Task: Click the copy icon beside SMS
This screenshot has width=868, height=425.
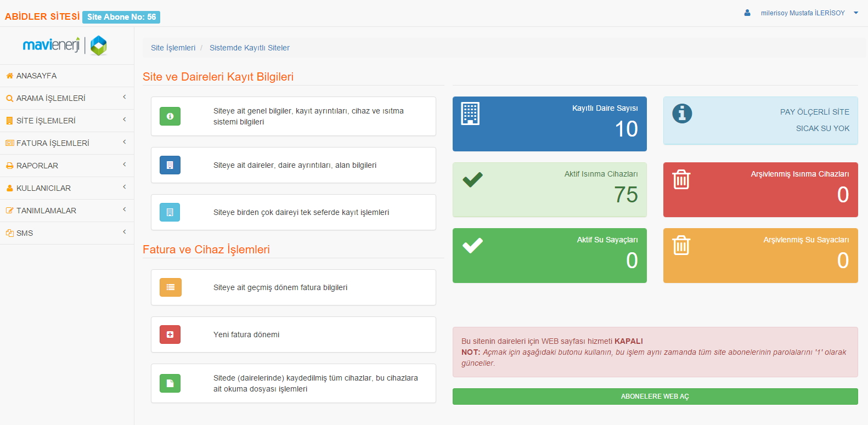Action: 9,233
